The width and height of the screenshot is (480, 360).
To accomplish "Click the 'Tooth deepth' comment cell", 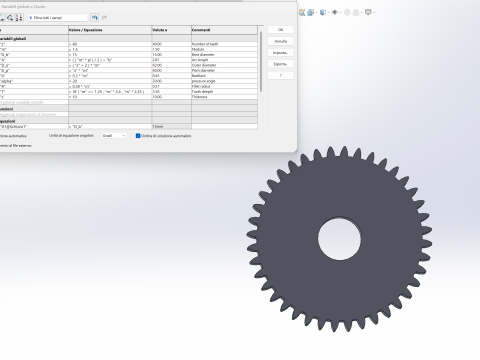I will (224, 91).
